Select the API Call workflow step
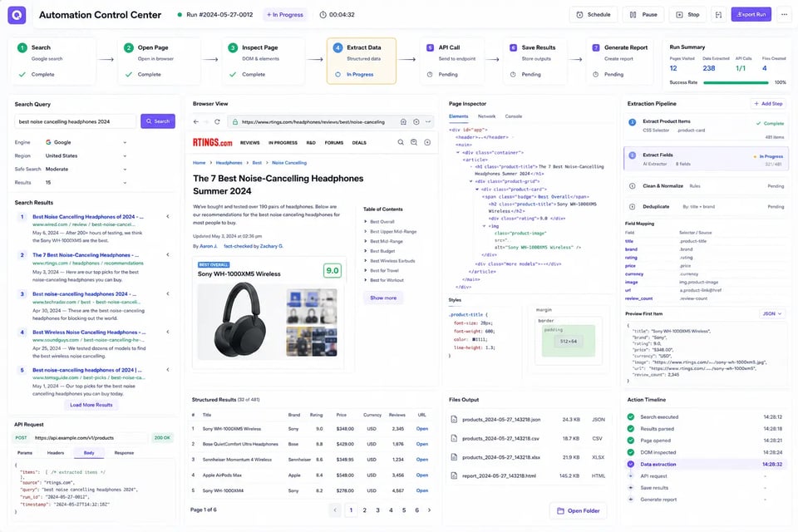 coord(452,61)
